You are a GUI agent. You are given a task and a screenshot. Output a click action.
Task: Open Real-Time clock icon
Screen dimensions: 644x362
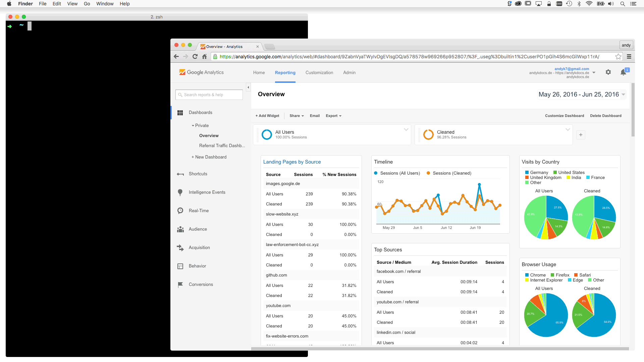[x=180, y=211]
